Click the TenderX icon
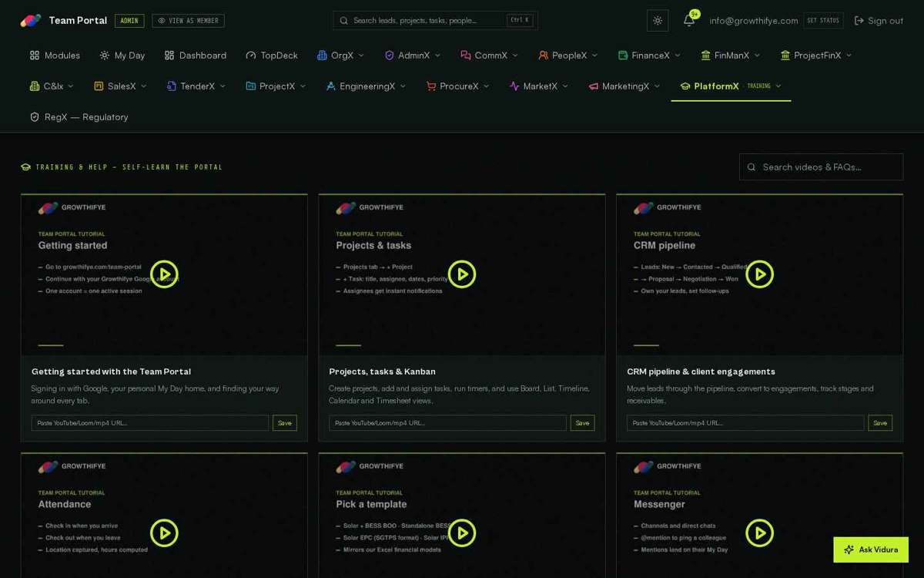The image size is (924, 578). pos(172,86)
